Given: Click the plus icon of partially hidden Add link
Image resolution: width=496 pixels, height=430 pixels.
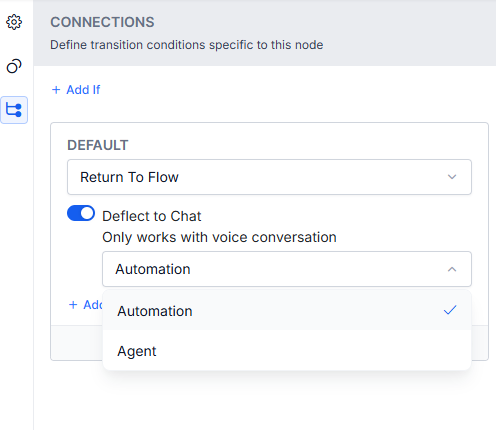Looking at the screenshot, I should [x=73, y=305].
